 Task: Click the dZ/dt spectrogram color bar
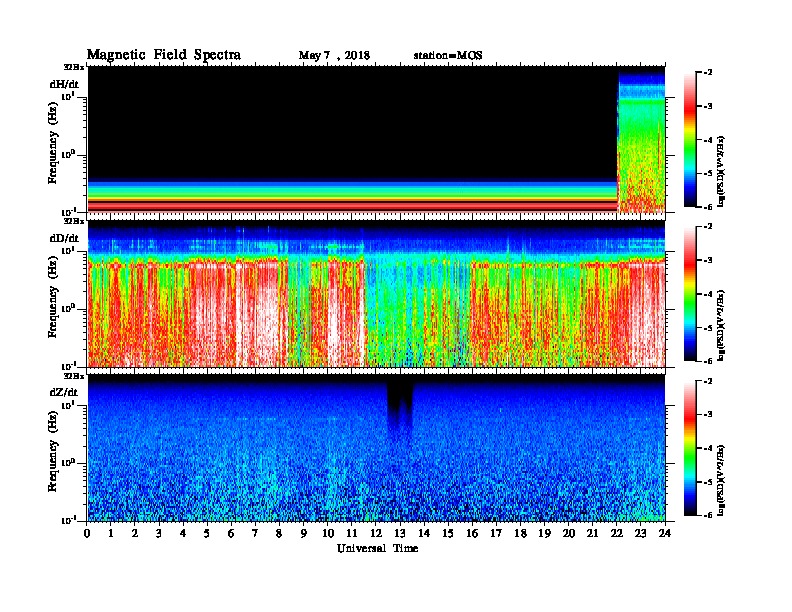pos(690,448)
